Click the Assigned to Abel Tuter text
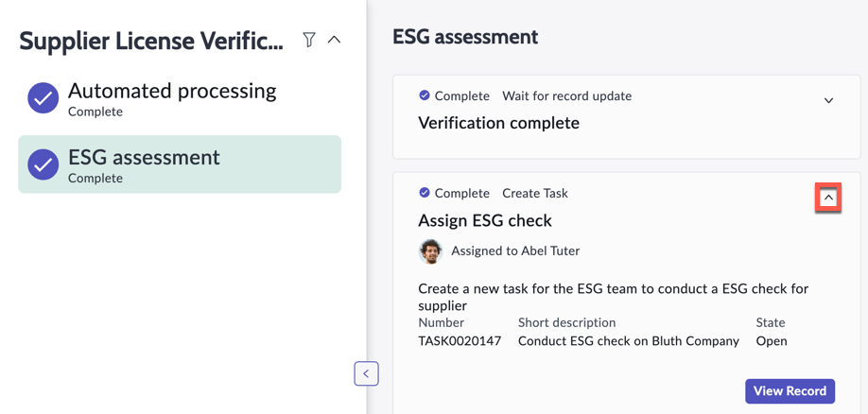 point(515,250)
